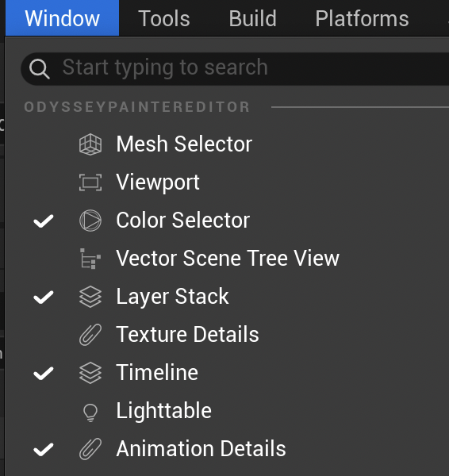Expand the Platforms dropdown menu
Viewport: 449px width, 476px height.
(x=362, y=18)
